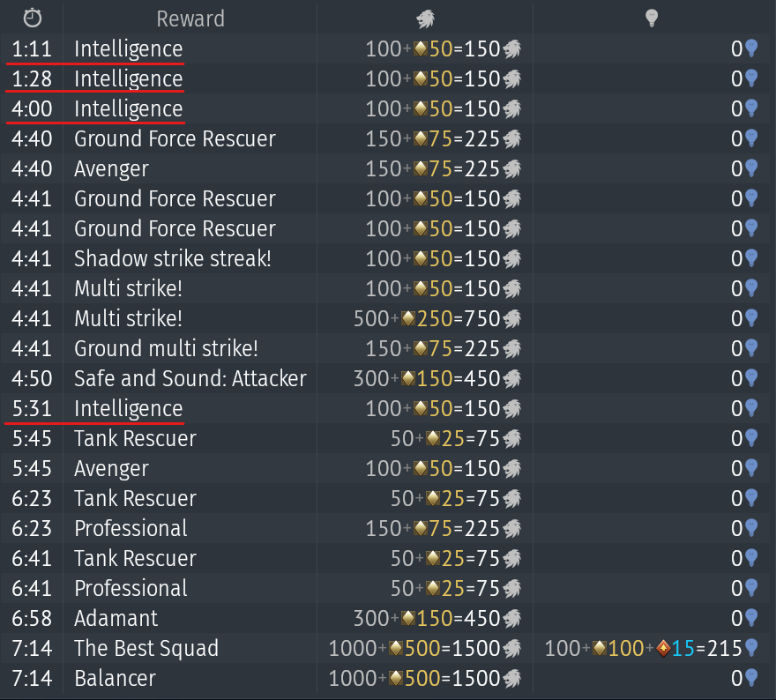Viewport: 776px width, 700px height.
Task: Click the silver lion icon in Balancer row
Action: pos(512,678)
